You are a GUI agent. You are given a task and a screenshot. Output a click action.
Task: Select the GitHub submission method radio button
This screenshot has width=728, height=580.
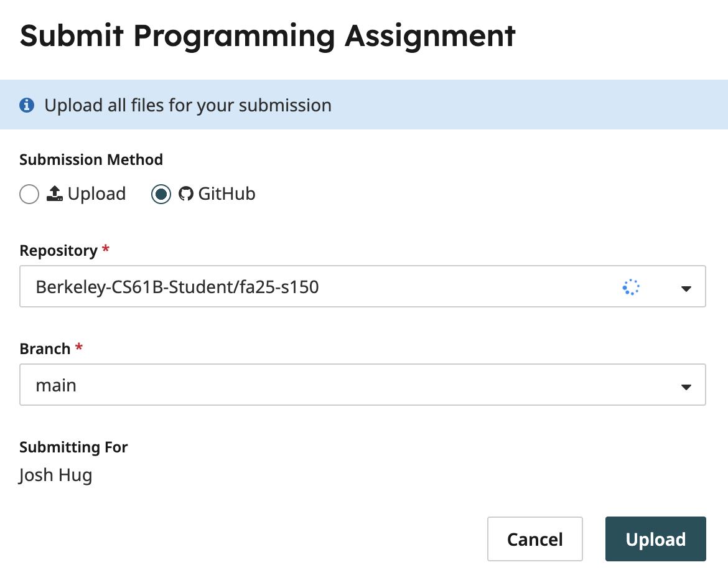pyautogui.click(x=161, y=194)
